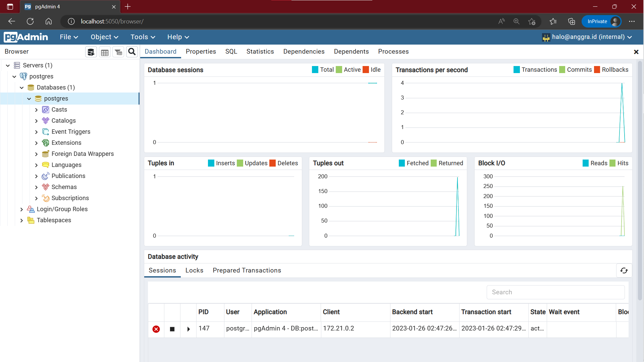Image resolution: width=644 pixels, height=362 pixels.
Task: Click the Query Tool icon in Browser panel
Action: [91, 52]
